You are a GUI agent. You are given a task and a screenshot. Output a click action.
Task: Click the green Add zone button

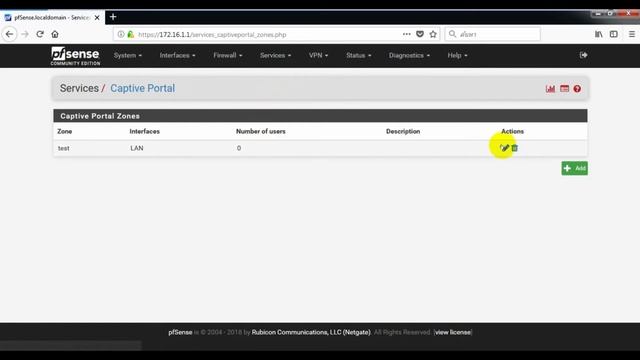[574, 168]
